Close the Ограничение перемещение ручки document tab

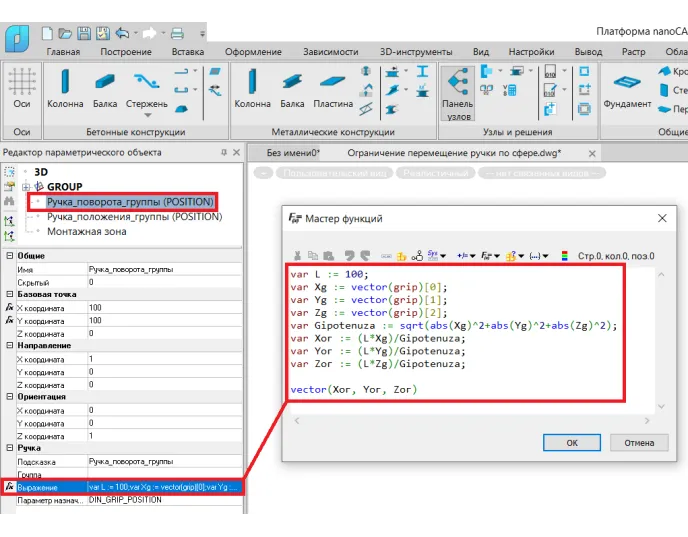coord(592,154)
